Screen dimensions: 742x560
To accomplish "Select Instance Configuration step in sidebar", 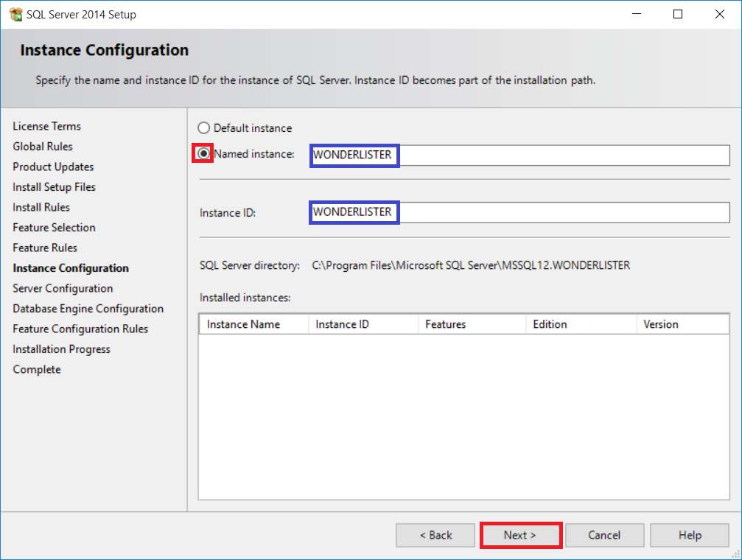I will click(71, 268).
